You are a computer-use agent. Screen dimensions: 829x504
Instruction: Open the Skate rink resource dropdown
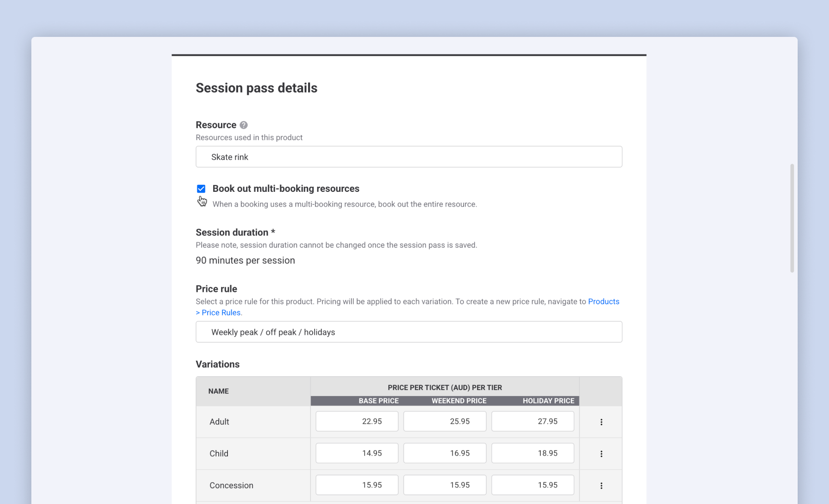click(x=409, y=157)
